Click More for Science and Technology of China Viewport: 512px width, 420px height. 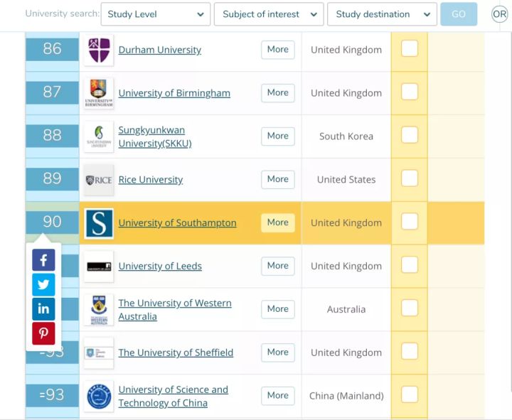pos(278,396)
